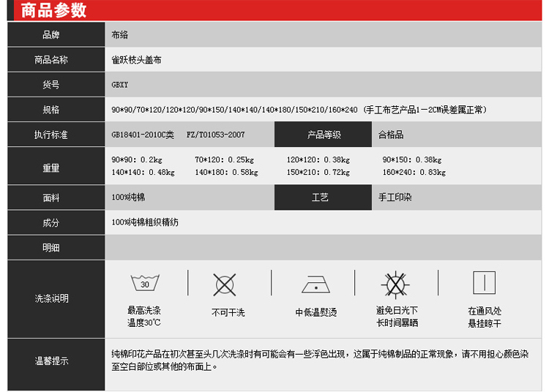The image size is (549, 392).
Task: Click the 执行标准 label cell
Action: (x=56, y=135)
